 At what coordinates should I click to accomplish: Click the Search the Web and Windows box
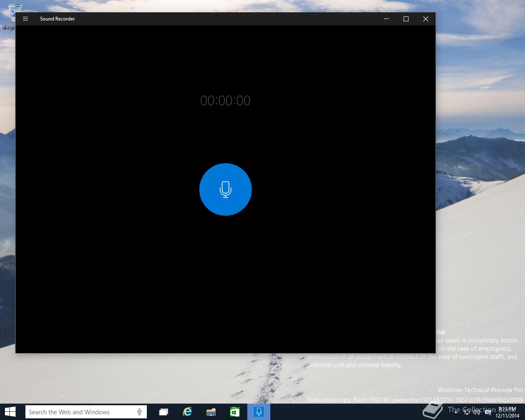86,412
